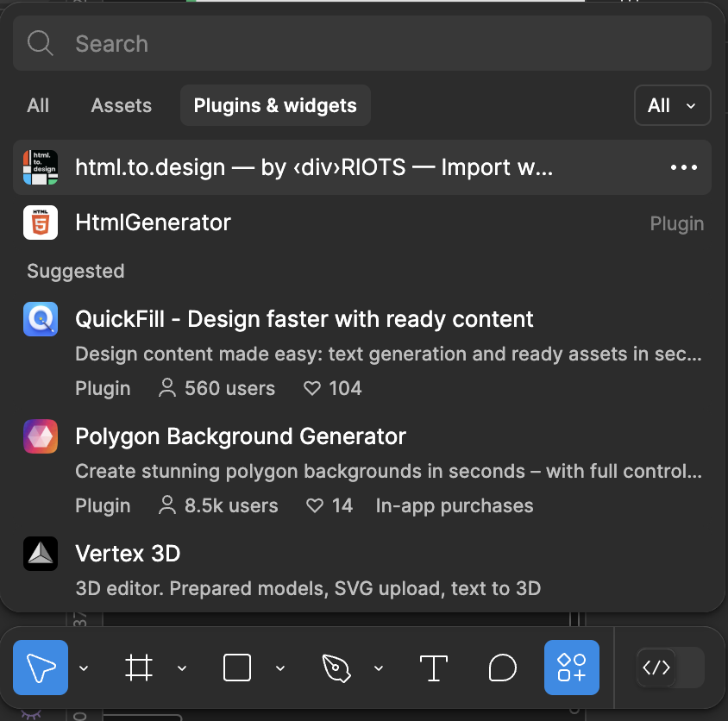The width and height of the screenshot is (728, 721).
Task: Click the In-app purchases label
Action: coord(455,505)
